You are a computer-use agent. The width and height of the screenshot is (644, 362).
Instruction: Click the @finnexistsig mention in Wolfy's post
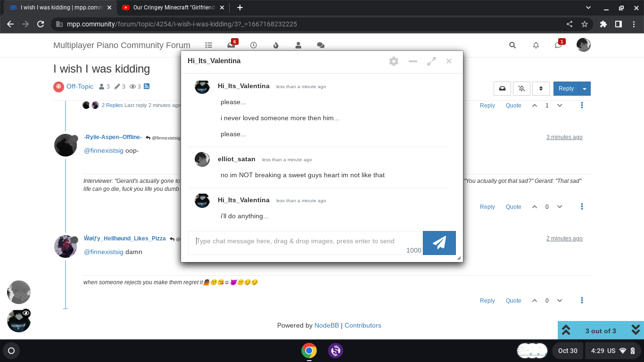[104, 252]
